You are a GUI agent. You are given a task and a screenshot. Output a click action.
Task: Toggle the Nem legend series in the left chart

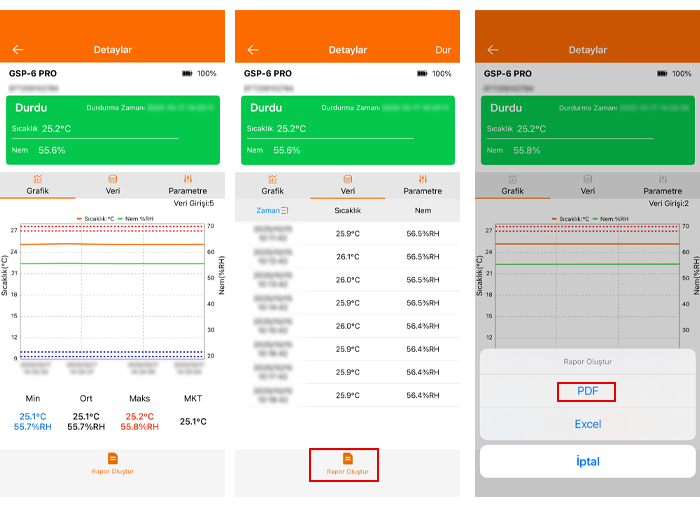click(x=136, y=218)
